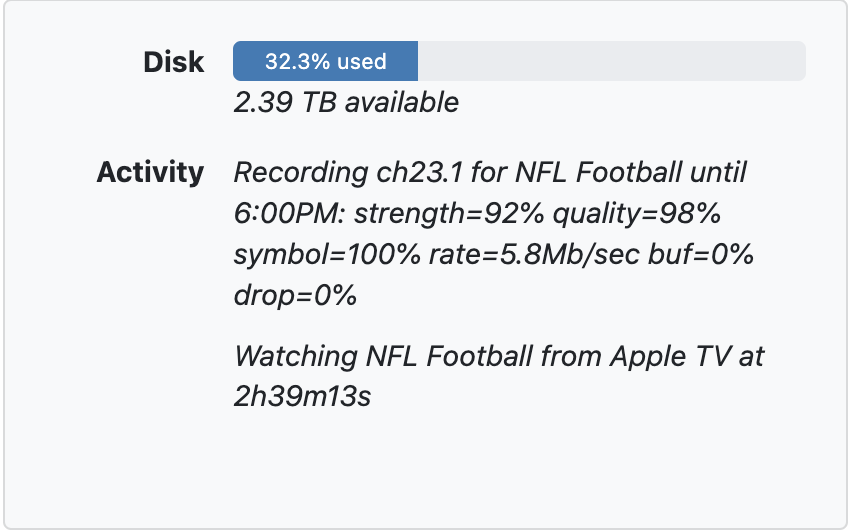
Task: Click the 2h39m13s playback position
Action: (302, 397)
